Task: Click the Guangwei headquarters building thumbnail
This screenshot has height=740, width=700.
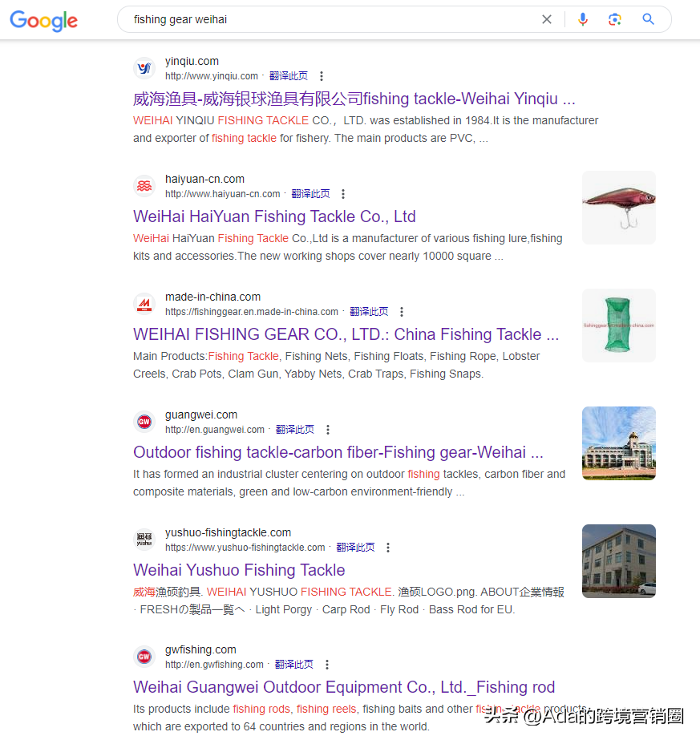Action: click(619, 443)
